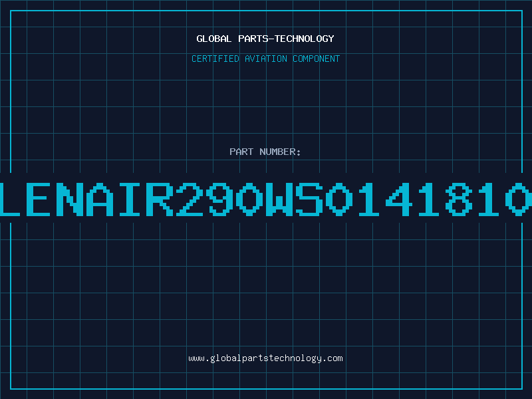Select the word CERTIFIED in the subtitle
532x399 pixels.
[x=215, y=59]
